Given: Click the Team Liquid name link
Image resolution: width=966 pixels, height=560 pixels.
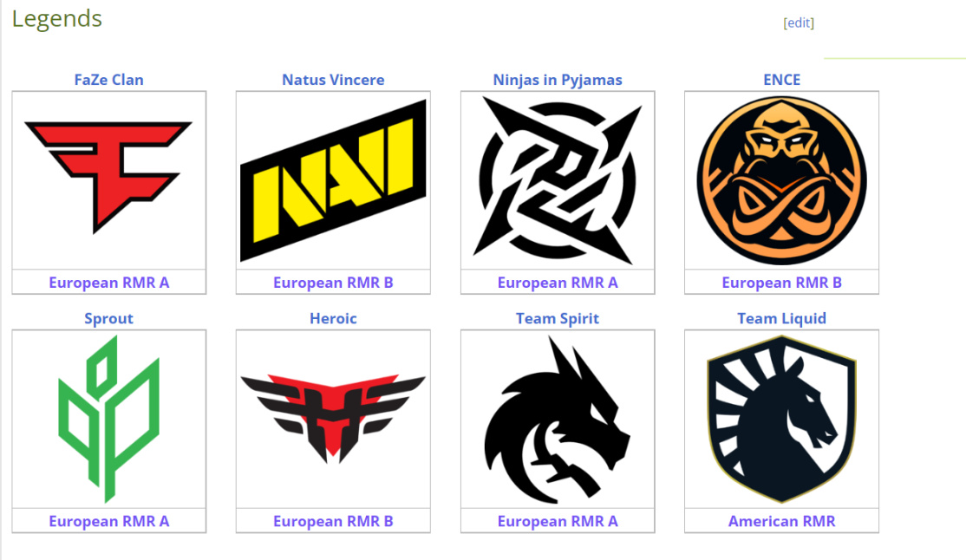Looking at the screenshot, I should click(782, 318).
